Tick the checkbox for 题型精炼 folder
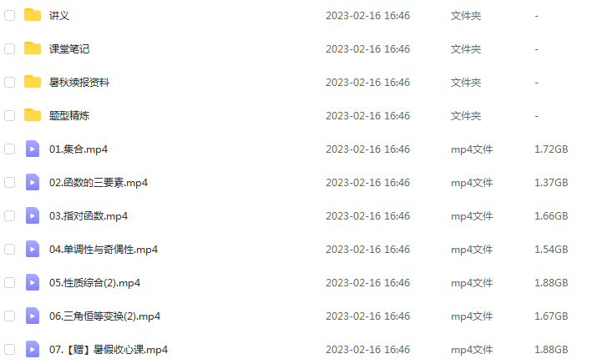 click(9, 115)
